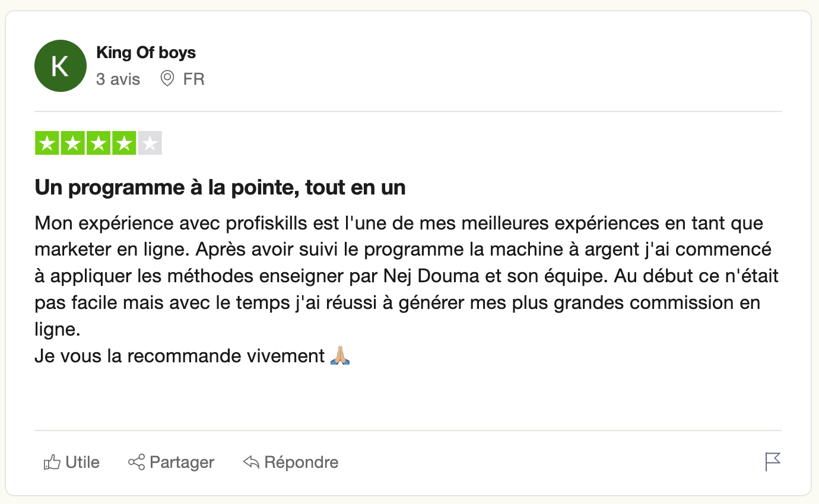Click the Partager button label
819x504 pixels.
point(182,462)
